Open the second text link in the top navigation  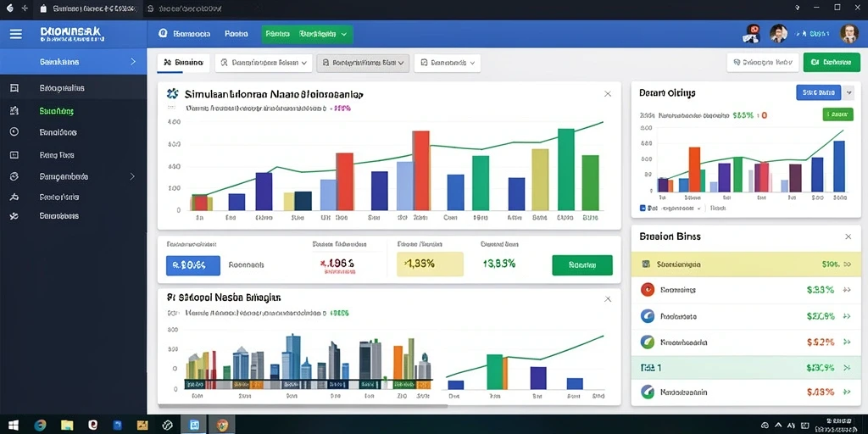pyautogui.click(x=236, y=34)
